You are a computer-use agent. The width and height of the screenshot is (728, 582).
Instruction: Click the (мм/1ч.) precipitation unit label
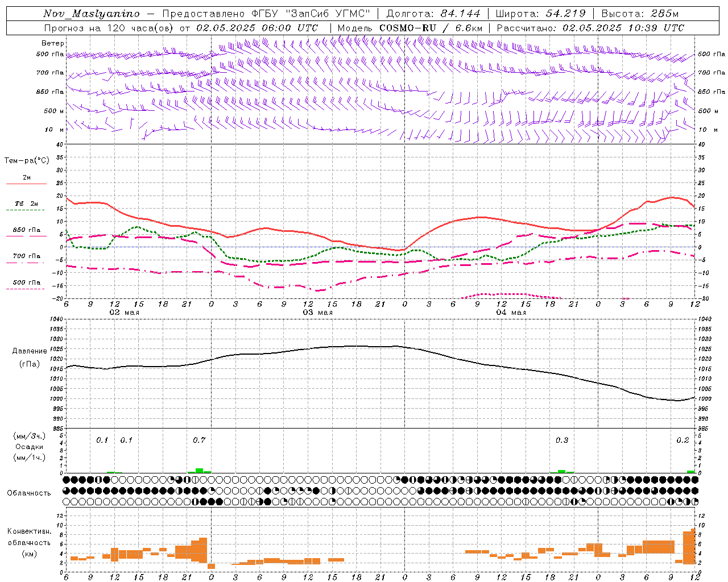[29, 458]
